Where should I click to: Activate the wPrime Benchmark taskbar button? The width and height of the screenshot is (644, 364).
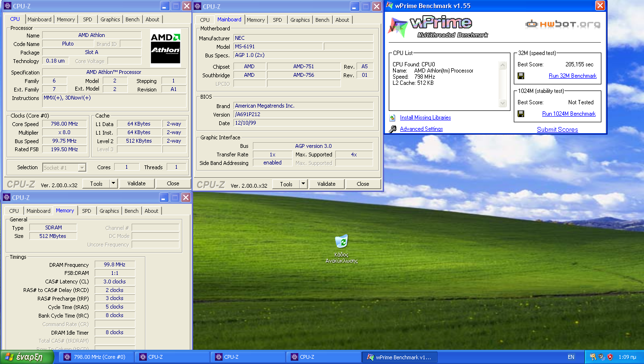tap(400, 357)
